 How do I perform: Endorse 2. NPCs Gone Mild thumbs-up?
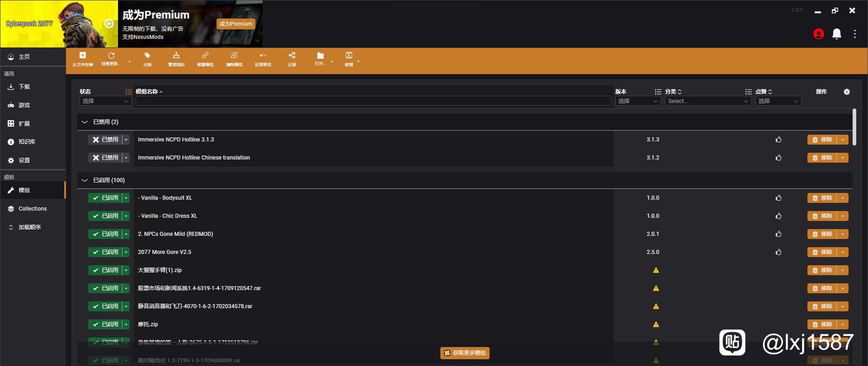coord(778,234)
